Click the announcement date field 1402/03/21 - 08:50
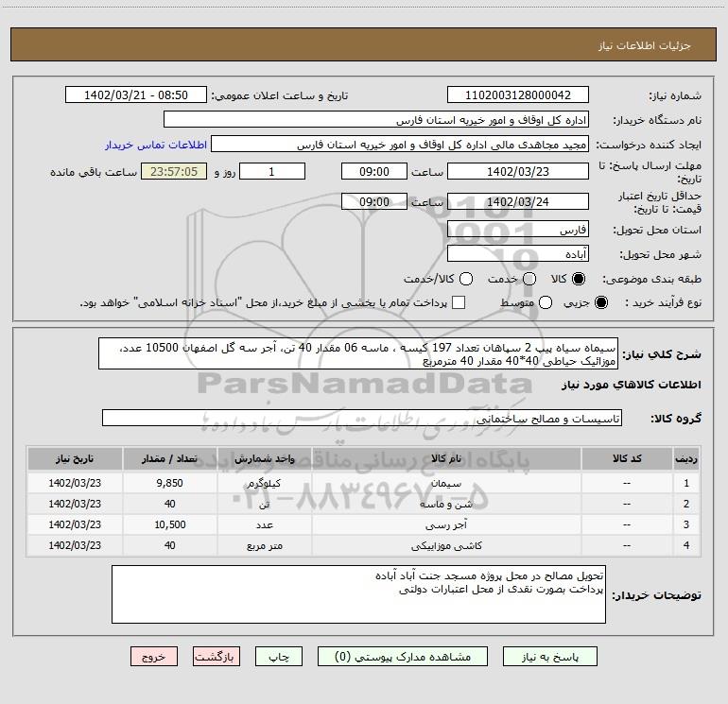Image resolution: width=728 pixels, height=704 pixels. click(x=136, y=95)
